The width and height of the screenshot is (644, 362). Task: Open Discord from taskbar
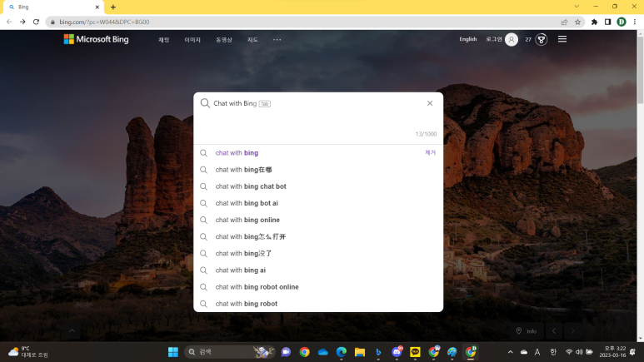[397, 352]
